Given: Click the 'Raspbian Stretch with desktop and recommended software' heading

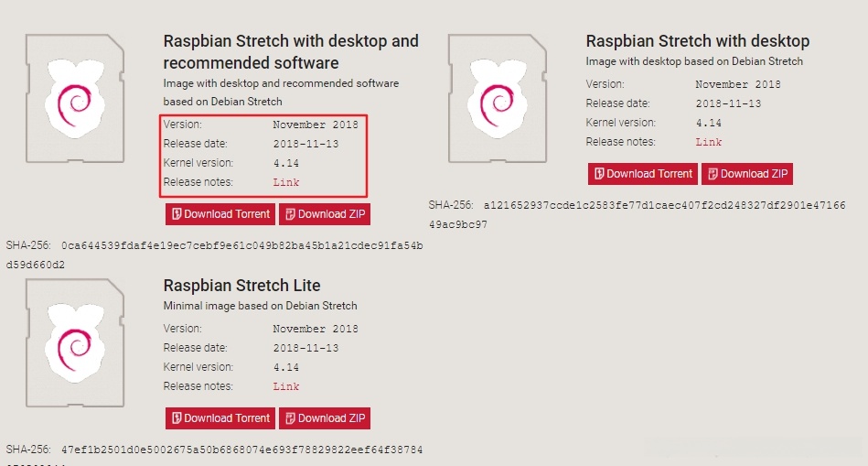Looking at the screenshot, I should point(291,52).
